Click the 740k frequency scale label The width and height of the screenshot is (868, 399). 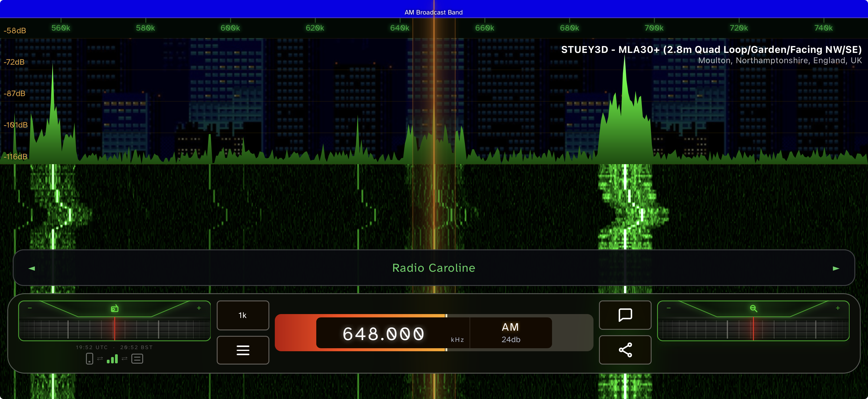pos(824,28)
